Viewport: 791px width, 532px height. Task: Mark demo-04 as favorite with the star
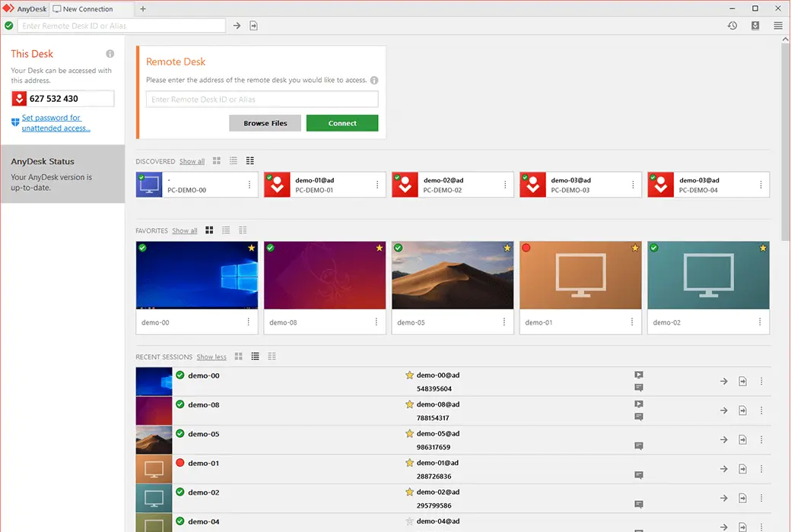pyautogui.click(x=409, y=521)
